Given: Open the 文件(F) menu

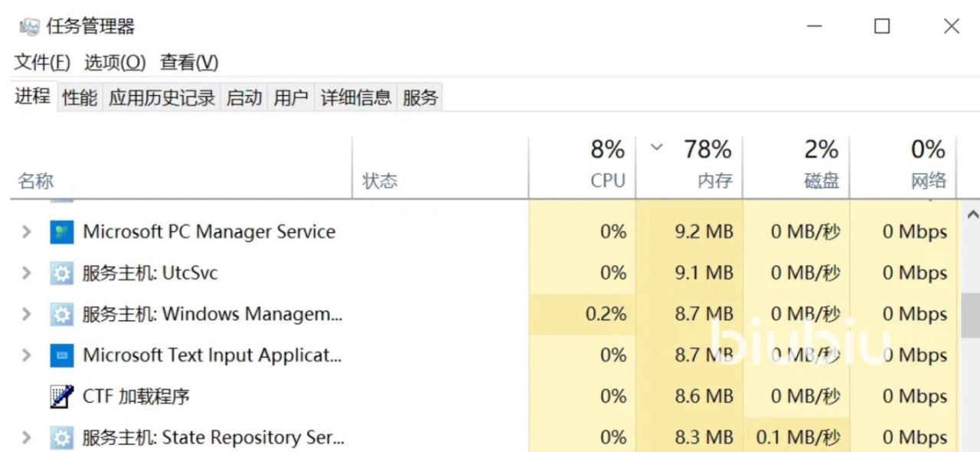Looking at the screenshot, I should [x=42, y=62].
